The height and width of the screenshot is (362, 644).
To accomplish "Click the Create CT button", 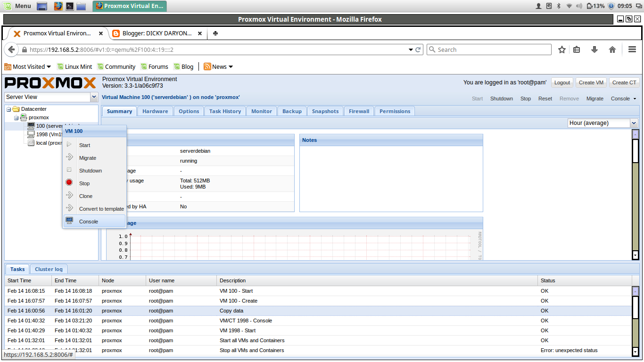I will coord(624,82).
